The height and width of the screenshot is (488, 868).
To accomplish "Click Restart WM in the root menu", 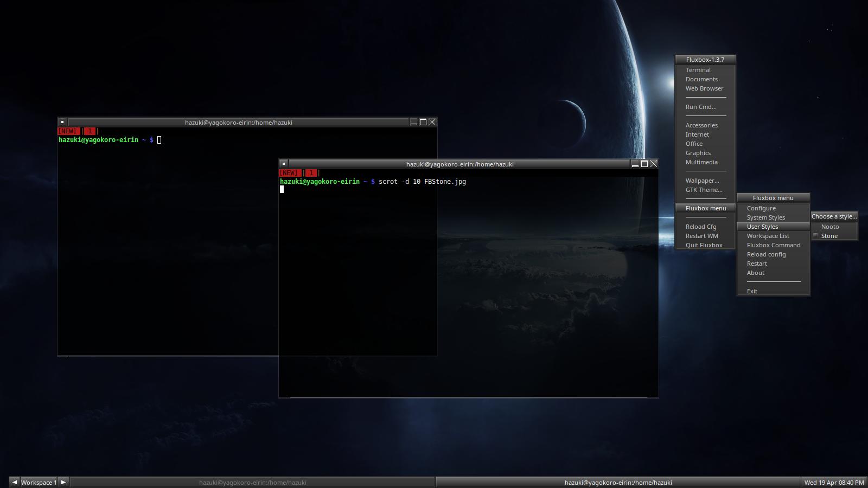I will click(705, 236).
